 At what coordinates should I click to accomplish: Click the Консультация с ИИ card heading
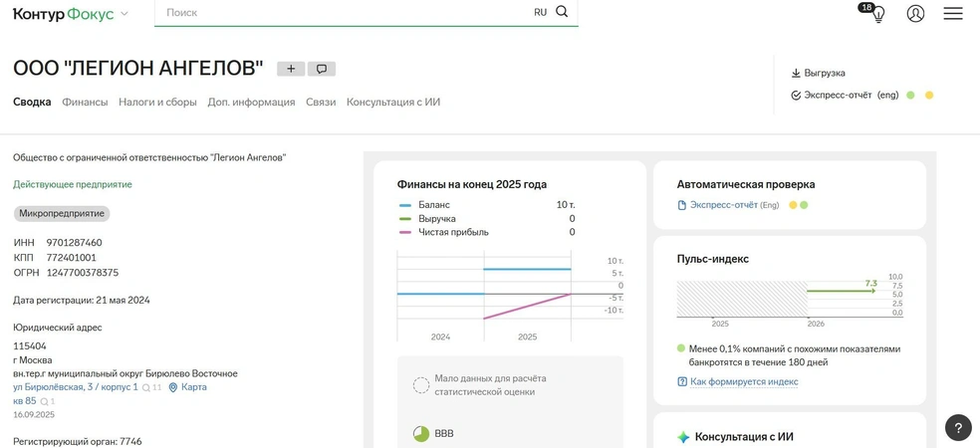coord(744,437)
